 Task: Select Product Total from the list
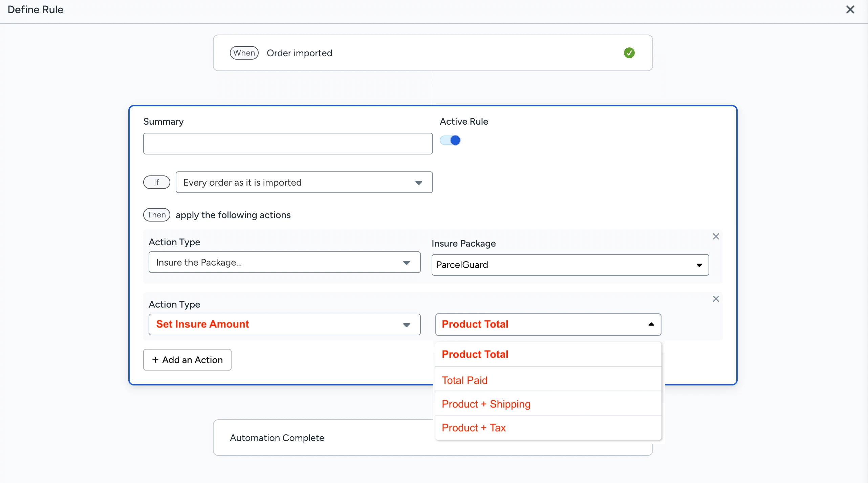(548, 354)
